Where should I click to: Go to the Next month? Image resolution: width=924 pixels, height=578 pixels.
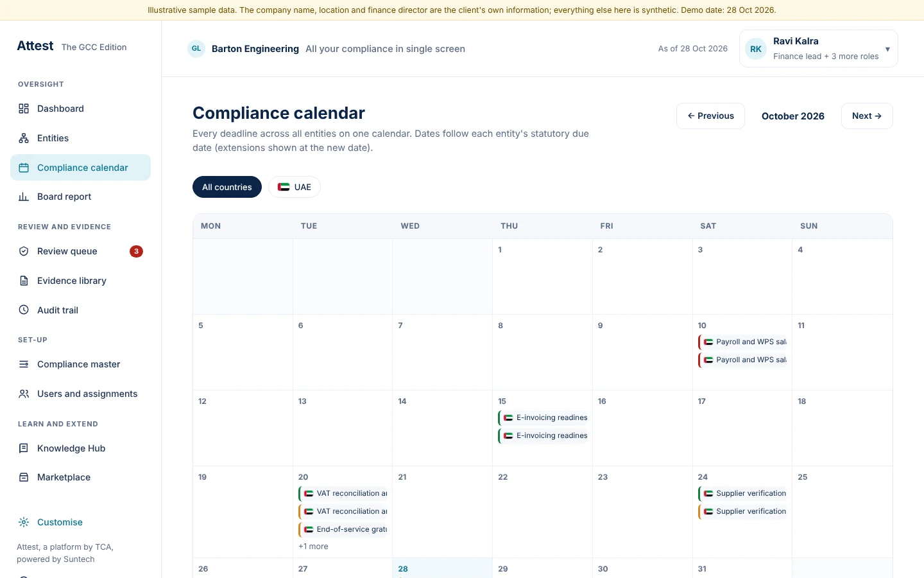tap(867, 116)
